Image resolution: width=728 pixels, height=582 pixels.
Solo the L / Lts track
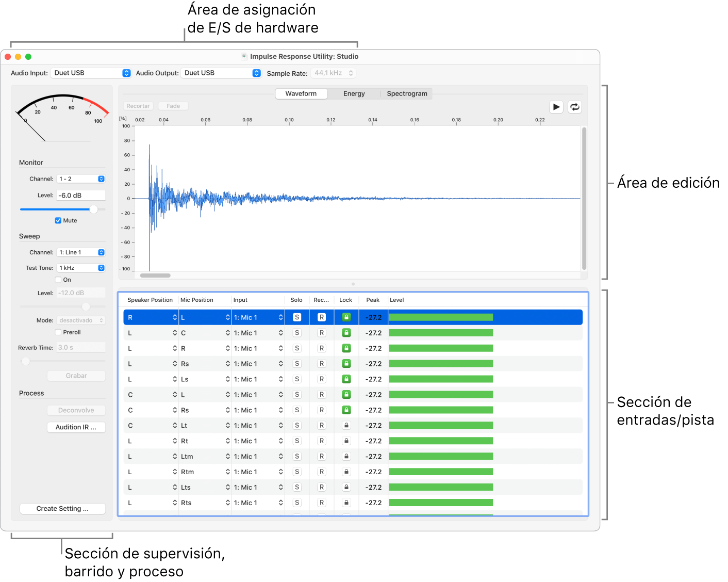pos(297,488)
